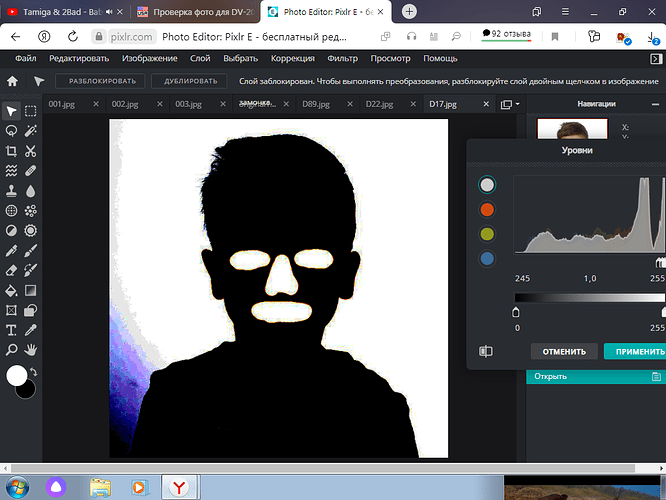Select the Liquify waves tool
The image size is (666, 500).
click(x=11, y=171)
